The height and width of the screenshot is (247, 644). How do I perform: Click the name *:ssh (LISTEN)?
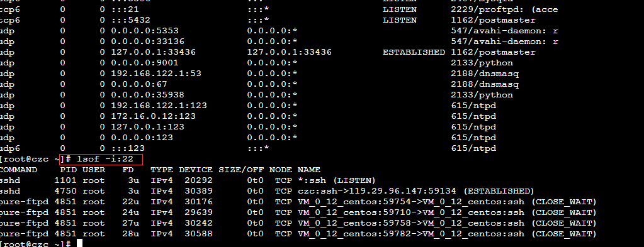[x=337, y=180]
